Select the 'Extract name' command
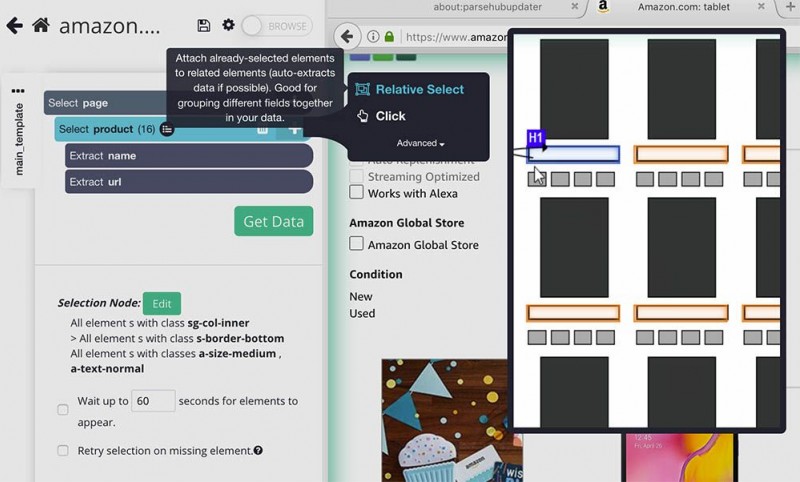This screenshot has width=800, height=482. coord(189,156)
